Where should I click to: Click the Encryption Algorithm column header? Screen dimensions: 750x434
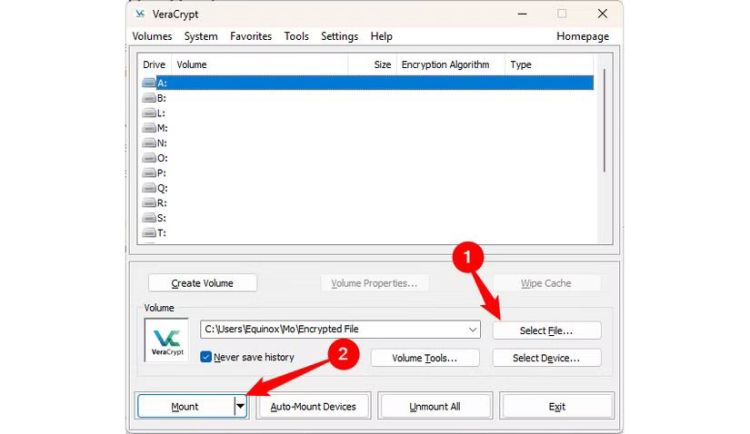tap(445, 65)
